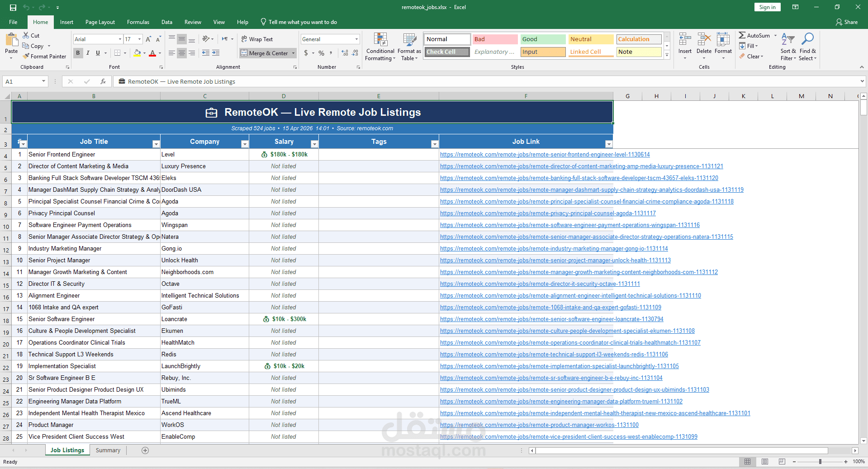This screenshot has height=469, width=868.
Task: Click the AutoSum sigma icon
Action: (742, 35)
